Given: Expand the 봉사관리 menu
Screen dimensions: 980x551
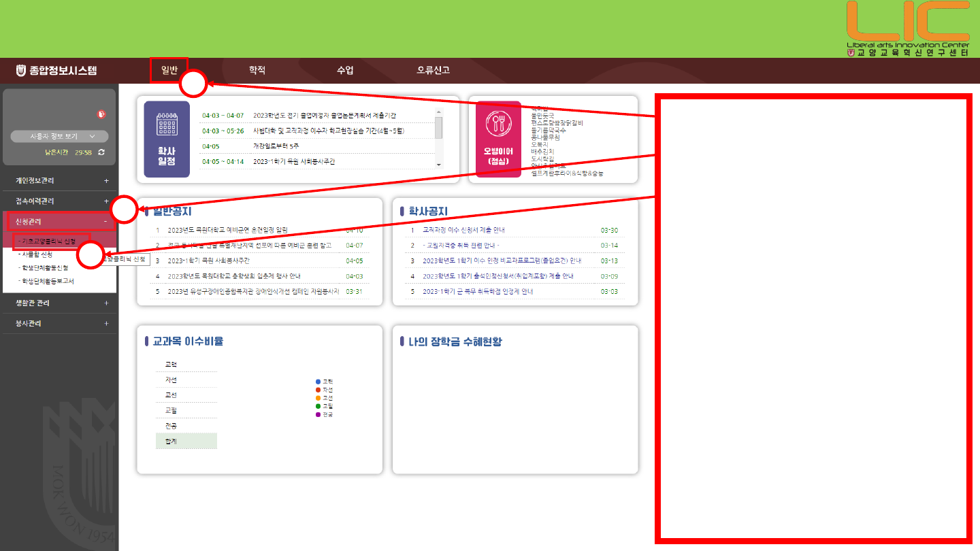Looking at the screenshot, I should 106,324.
